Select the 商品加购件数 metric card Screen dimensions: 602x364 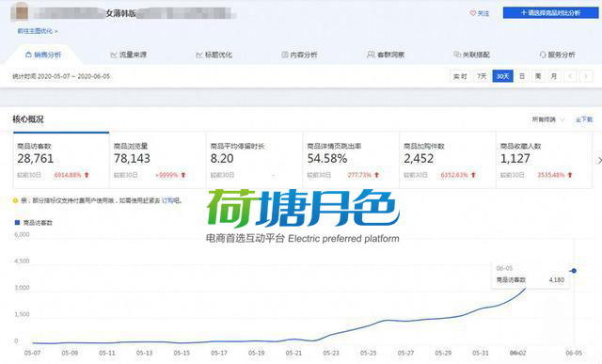448,160
